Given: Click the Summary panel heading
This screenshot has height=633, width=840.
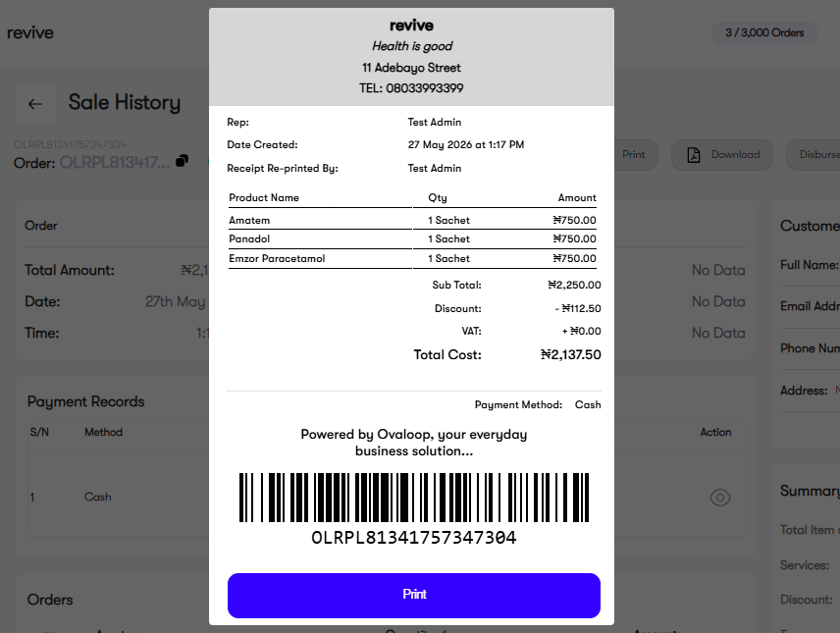Looking at the screenshot, I should [x=810, y=491].
